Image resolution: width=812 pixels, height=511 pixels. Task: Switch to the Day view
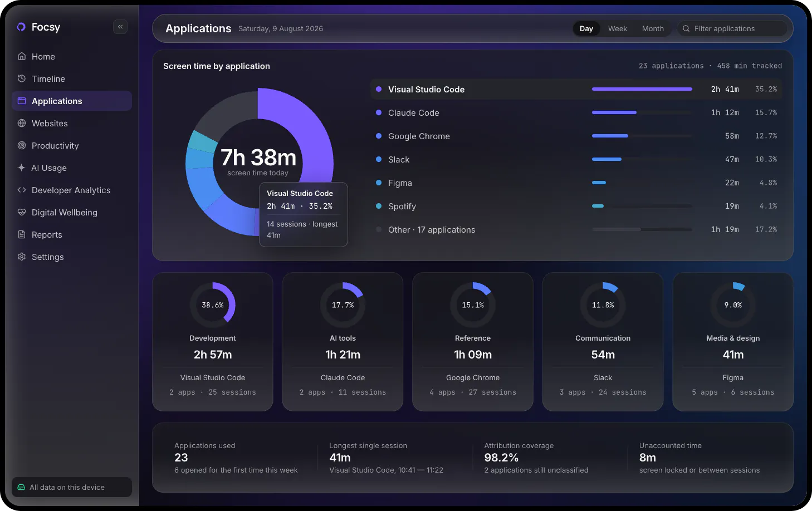click(x=586, y=28)
